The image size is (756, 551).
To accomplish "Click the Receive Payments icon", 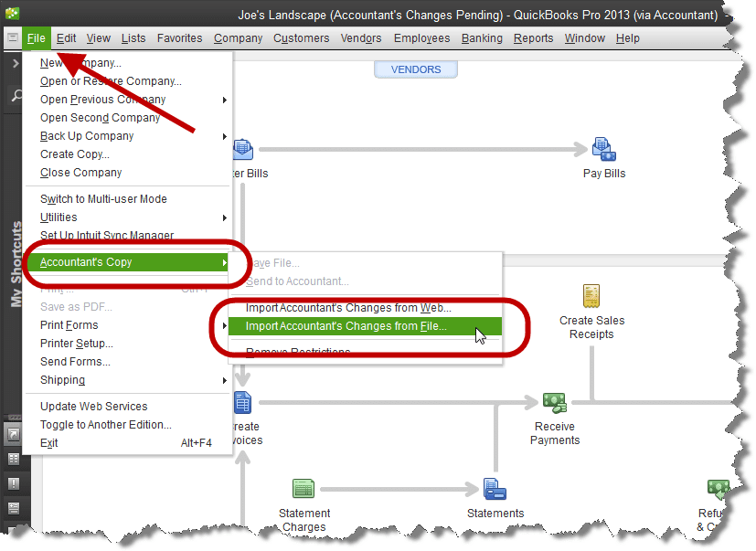I will click(x=555, y=403).
